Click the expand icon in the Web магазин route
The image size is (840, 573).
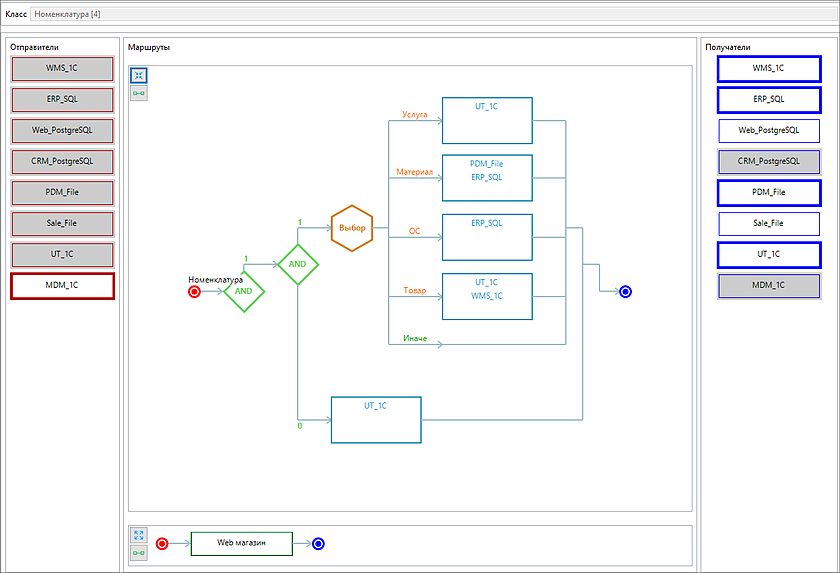139,535
